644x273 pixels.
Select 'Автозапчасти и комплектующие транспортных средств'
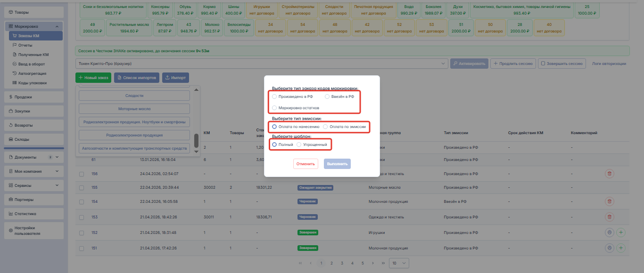tap(134, 148)
